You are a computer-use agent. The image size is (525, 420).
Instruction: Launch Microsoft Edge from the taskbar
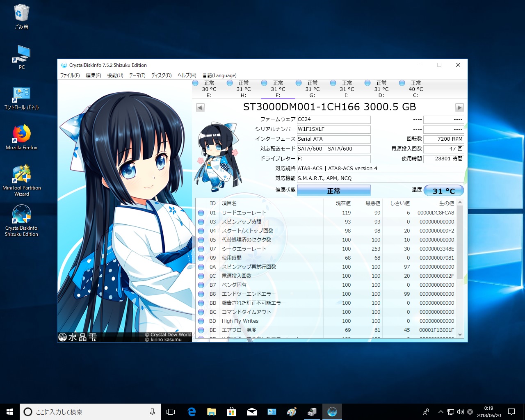pos(192,412)
